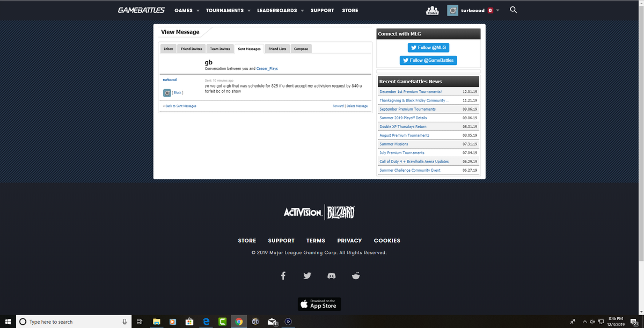Click the Forward link
644x328 pixels.
tap(338, 106)
